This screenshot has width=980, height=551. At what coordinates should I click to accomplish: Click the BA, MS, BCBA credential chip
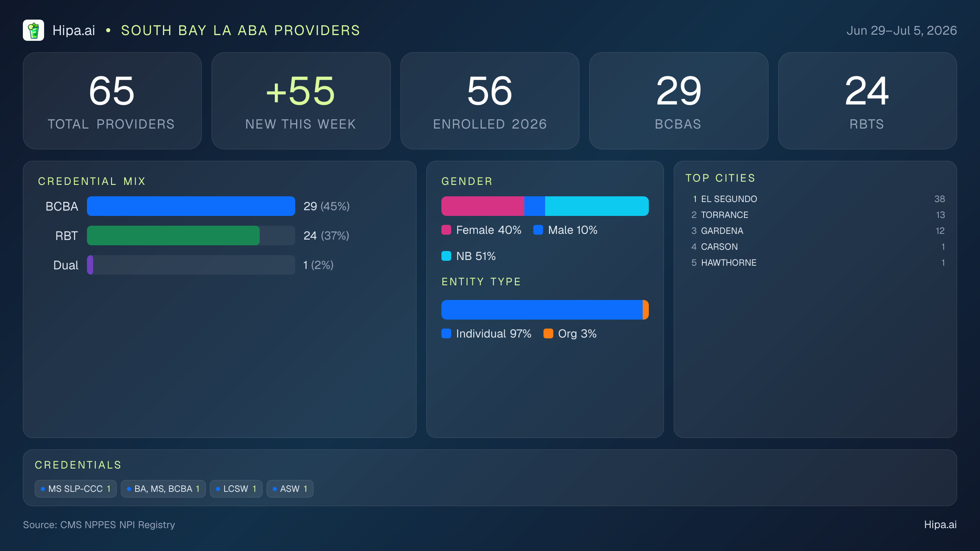[x=163, y=489]
